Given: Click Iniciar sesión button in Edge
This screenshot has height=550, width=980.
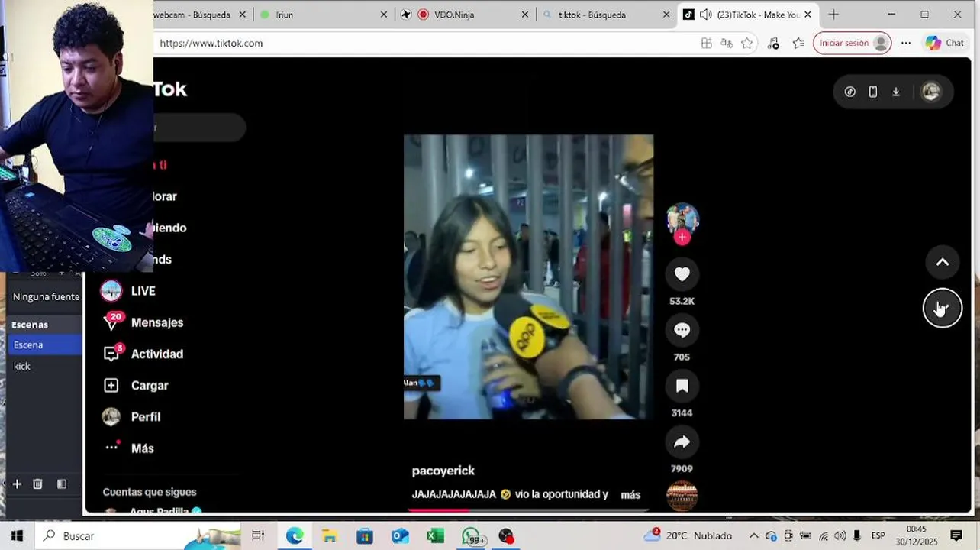Looking at the screenshot, I should tap(852, 44).
